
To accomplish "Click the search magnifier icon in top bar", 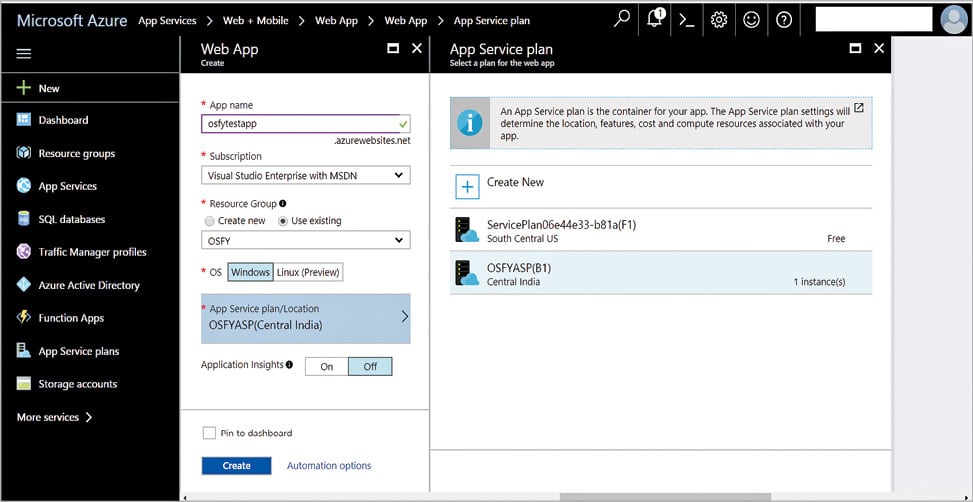I will pyautogui.click(x=622, y=19).
